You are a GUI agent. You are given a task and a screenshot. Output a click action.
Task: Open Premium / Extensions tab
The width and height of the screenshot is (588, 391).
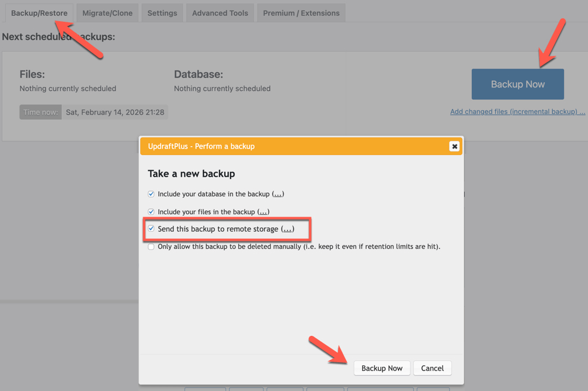(x=301, y=13)
